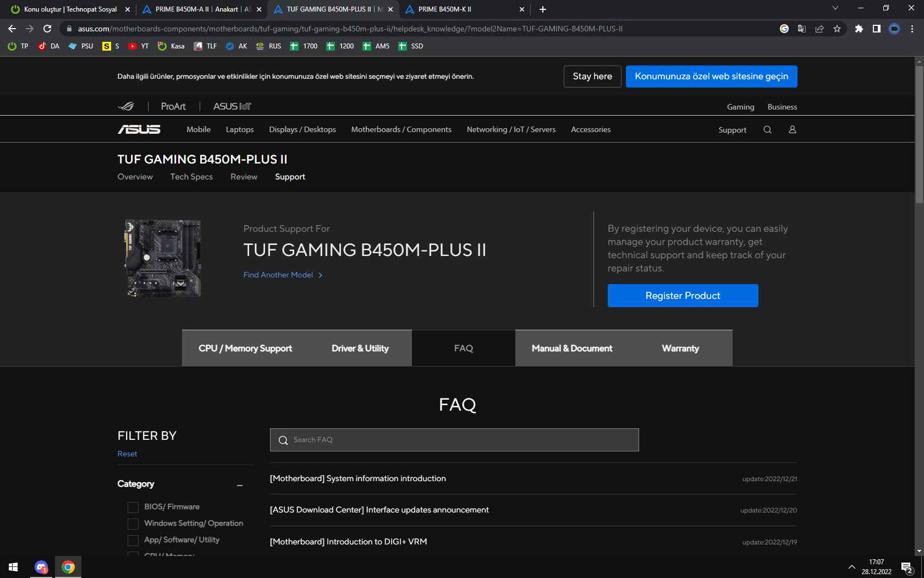Click the Google Translate icon in address bar
The height and width of the screenshot is (578, 924).
click(x=802, y=29)
